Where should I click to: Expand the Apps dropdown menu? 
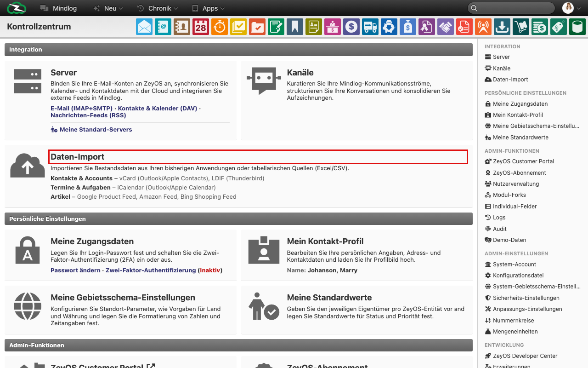pyautogui.click(x=209, y=8)
